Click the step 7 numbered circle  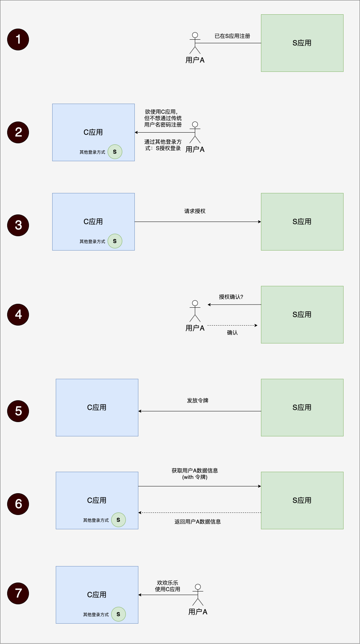coord(18,593)
